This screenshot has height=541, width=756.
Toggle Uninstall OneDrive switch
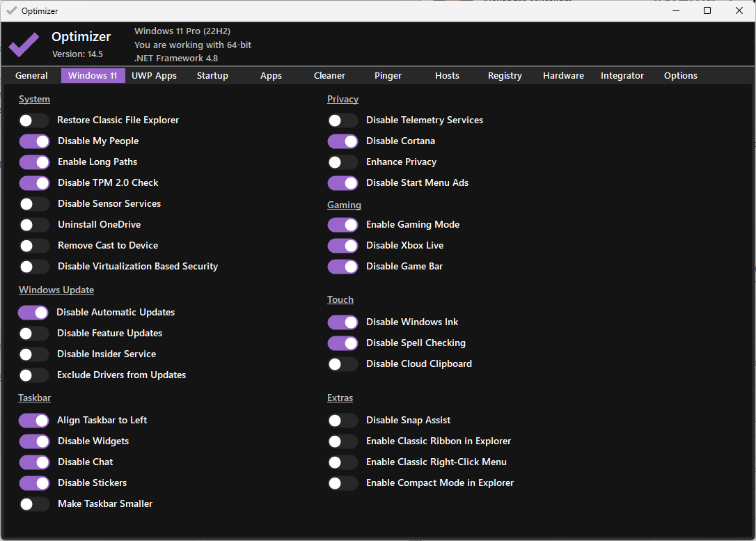click(x=34, y=225)
